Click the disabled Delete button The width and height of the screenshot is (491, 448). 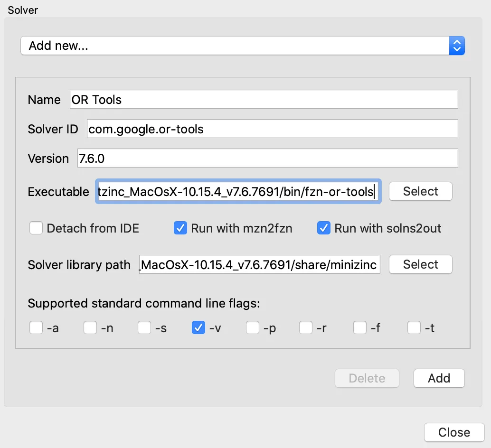367,378
